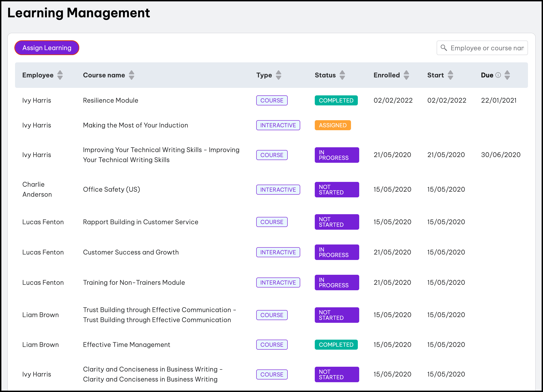Click INTERACTIVE tag for Customer Success and Growth
Image resolution: width=543 pixels, height=392 pixels.
tap(278, 252)
